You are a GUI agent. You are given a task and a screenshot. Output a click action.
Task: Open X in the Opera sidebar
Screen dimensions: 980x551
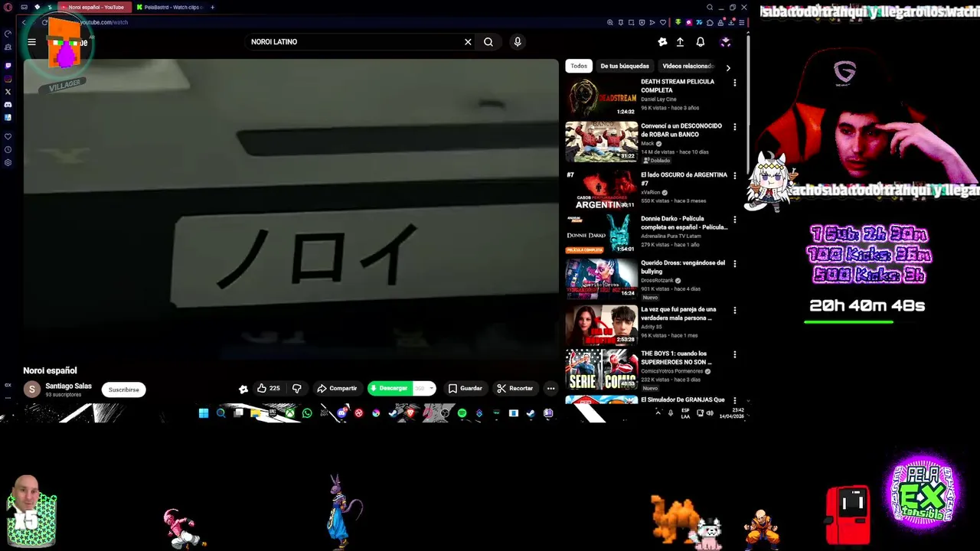click(x=8, y=92)
